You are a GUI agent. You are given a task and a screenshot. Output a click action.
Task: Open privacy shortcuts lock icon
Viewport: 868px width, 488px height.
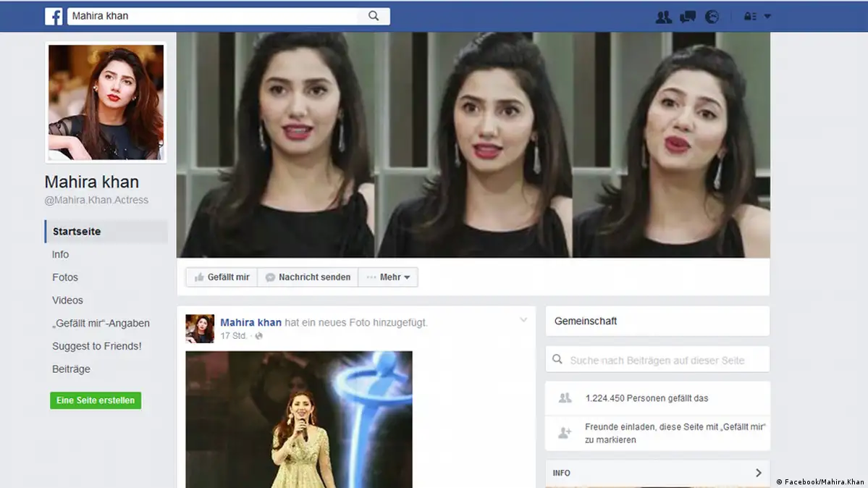[750, 17]
